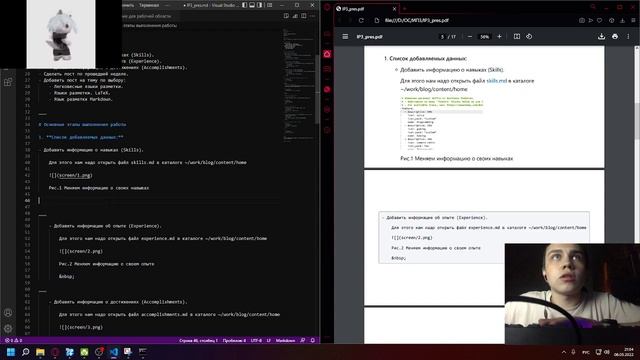Viewport: 640px width, 360px height.
Task: Open the Windows Start menu
Action: (x=11, y=352)
